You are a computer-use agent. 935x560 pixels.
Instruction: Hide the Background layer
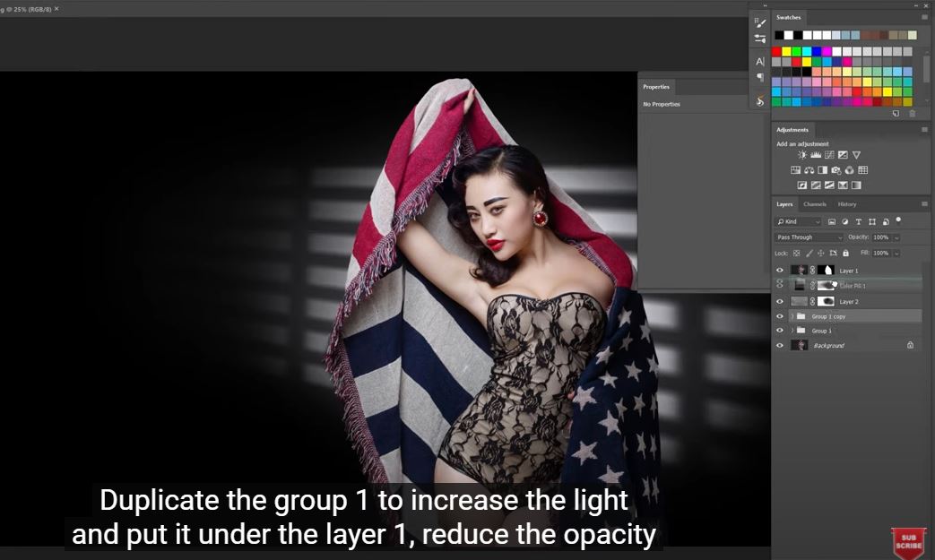[x=779, y=346]
